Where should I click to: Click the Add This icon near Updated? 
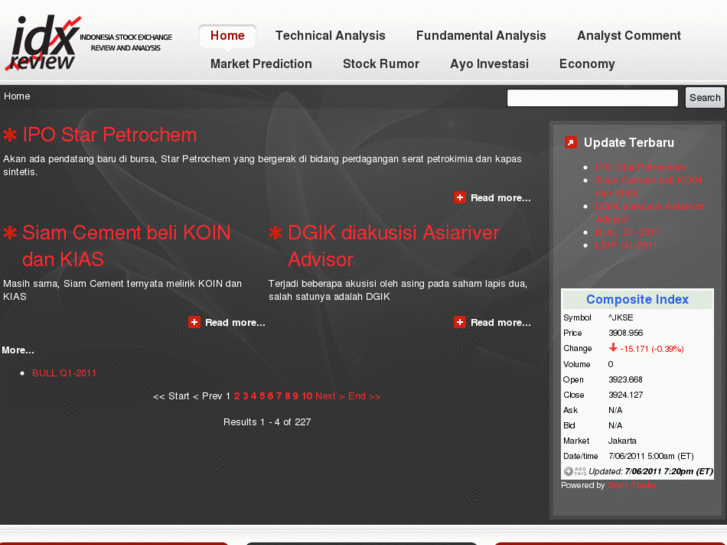point(574,471)
